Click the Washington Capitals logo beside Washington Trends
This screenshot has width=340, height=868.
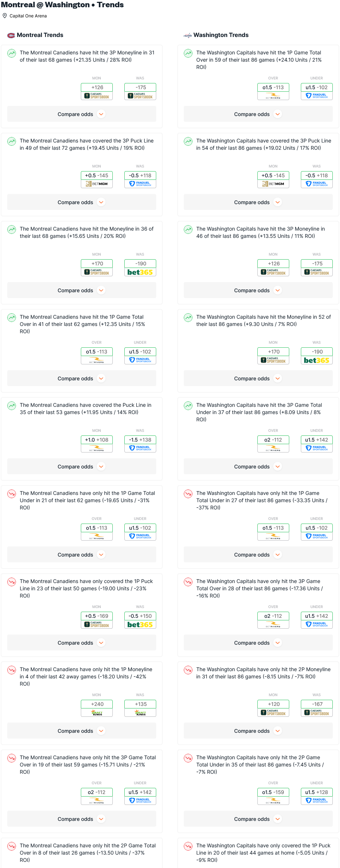pos(187,35)
